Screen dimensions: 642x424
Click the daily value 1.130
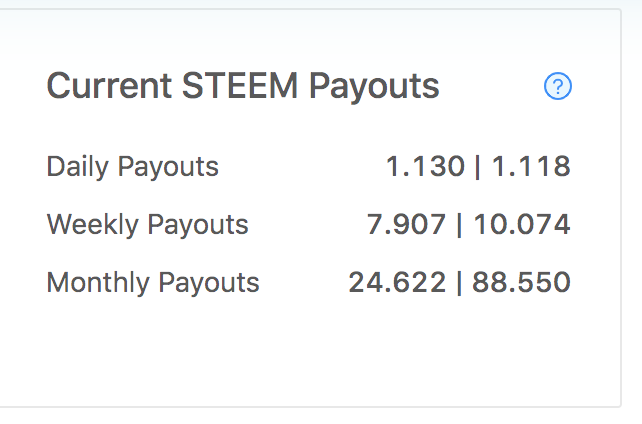(425, 167)
